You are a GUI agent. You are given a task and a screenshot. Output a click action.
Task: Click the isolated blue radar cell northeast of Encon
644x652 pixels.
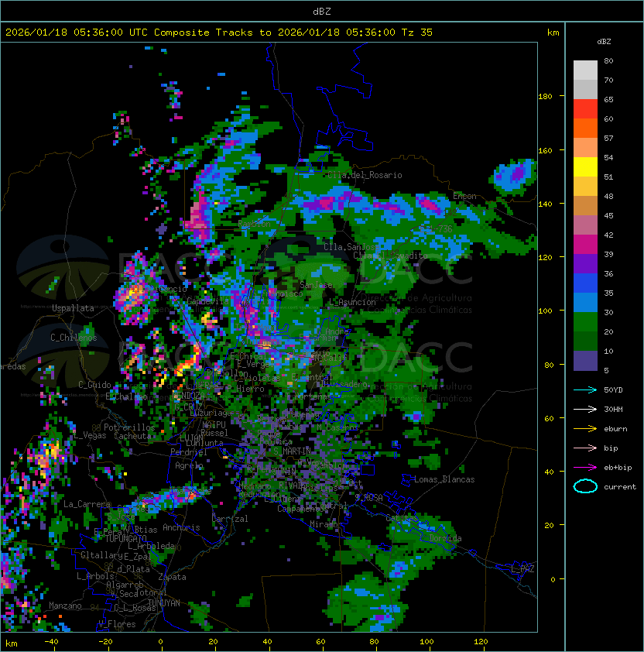click(x=513, y=176)
